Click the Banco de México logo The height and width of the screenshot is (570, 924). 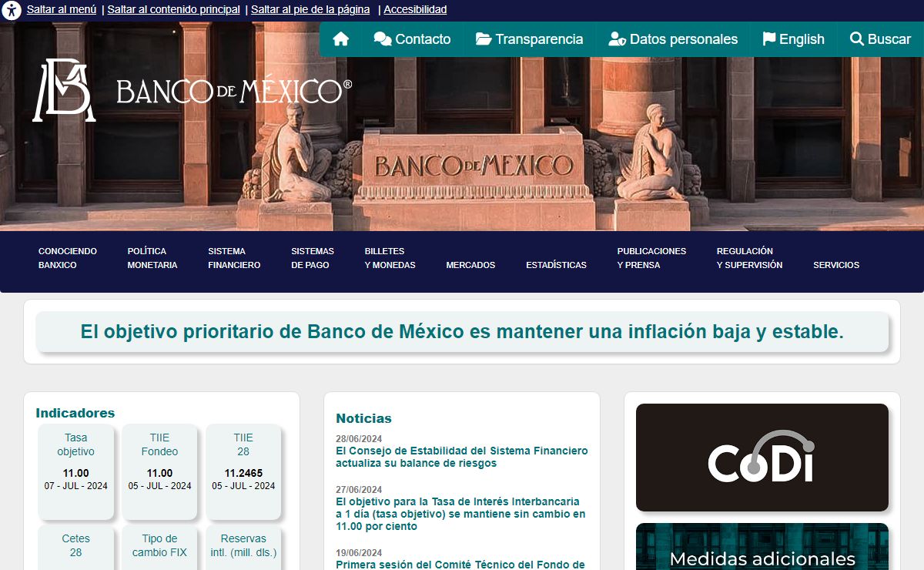tap(192, 90)
